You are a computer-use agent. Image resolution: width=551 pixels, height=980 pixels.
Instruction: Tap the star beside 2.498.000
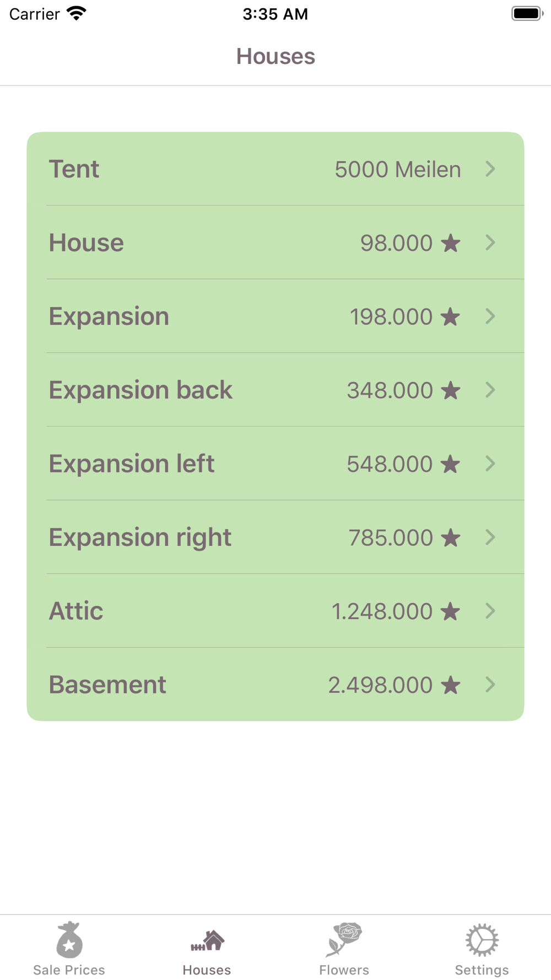[x=451, y=685]
